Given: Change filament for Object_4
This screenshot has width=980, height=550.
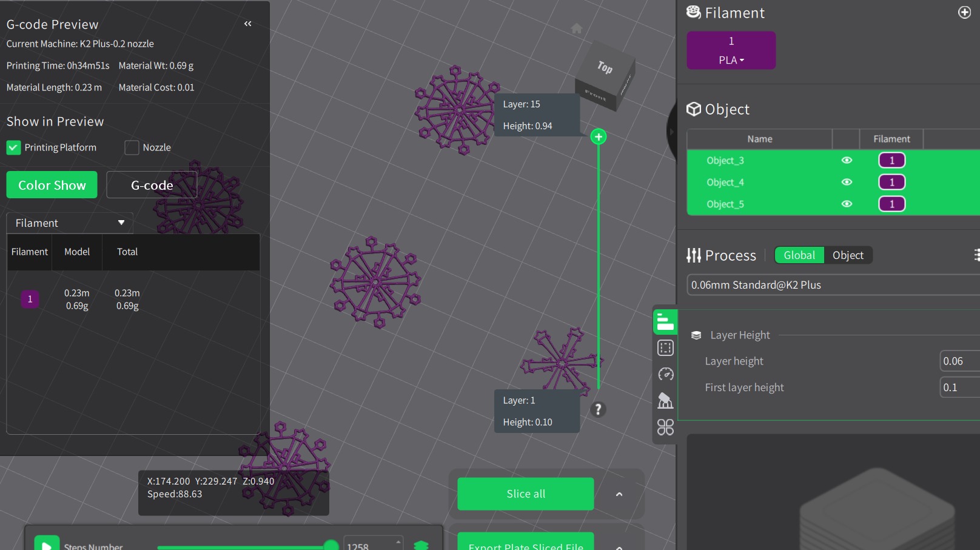Looking at the screenshot, I should tap(891, 182).
